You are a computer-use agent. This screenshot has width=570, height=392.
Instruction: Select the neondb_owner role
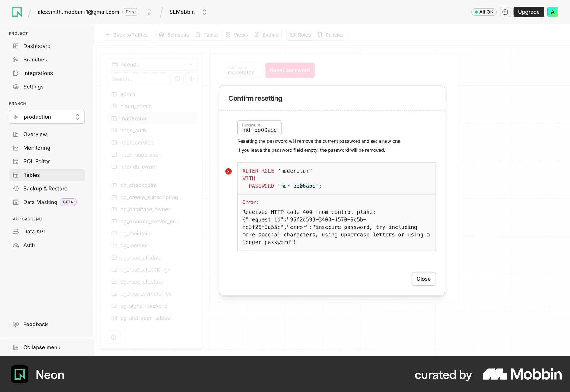coord(152,167)
